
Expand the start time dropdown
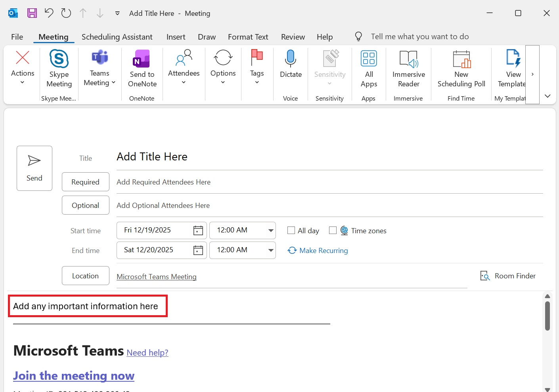(x=271, y=230)
